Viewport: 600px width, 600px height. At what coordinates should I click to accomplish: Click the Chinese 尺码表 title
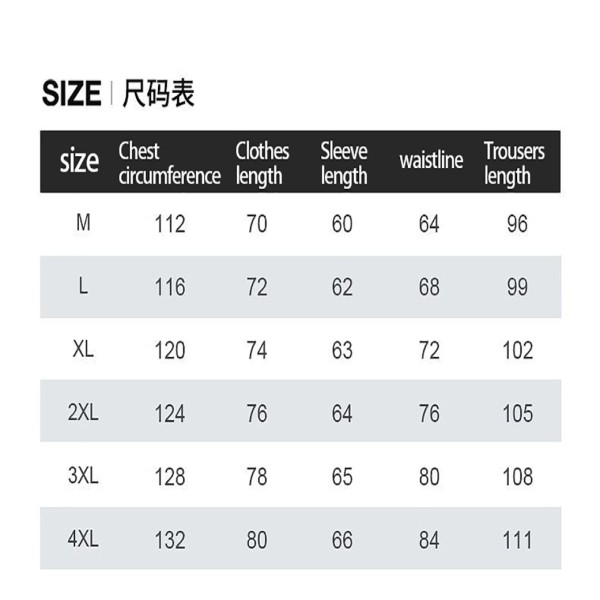[x=158, y=93]
